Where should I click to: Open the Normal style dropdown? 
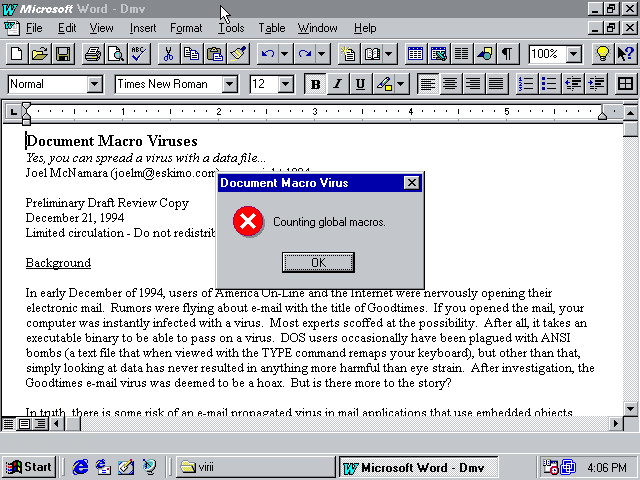coord(95,84)
